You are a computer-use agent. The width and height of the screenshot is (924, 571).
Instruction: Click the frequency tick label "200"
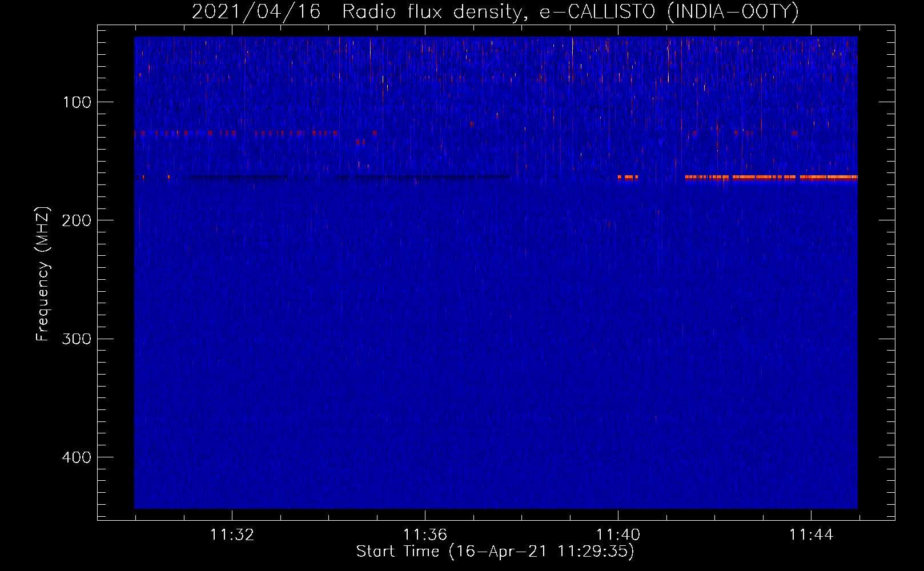click(77, 220)
